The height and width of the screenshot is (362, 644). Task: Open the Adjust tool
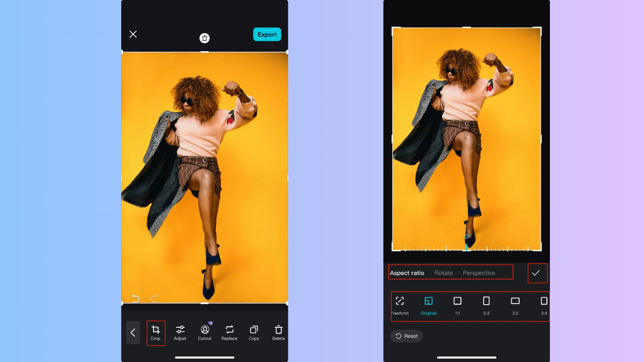pos(180,332)
